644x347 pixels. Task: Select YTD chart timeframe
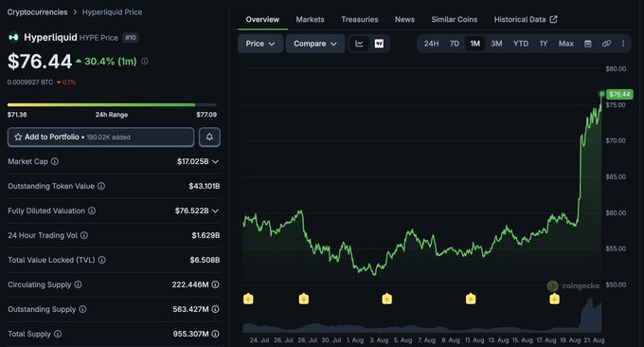click(521, 44)
